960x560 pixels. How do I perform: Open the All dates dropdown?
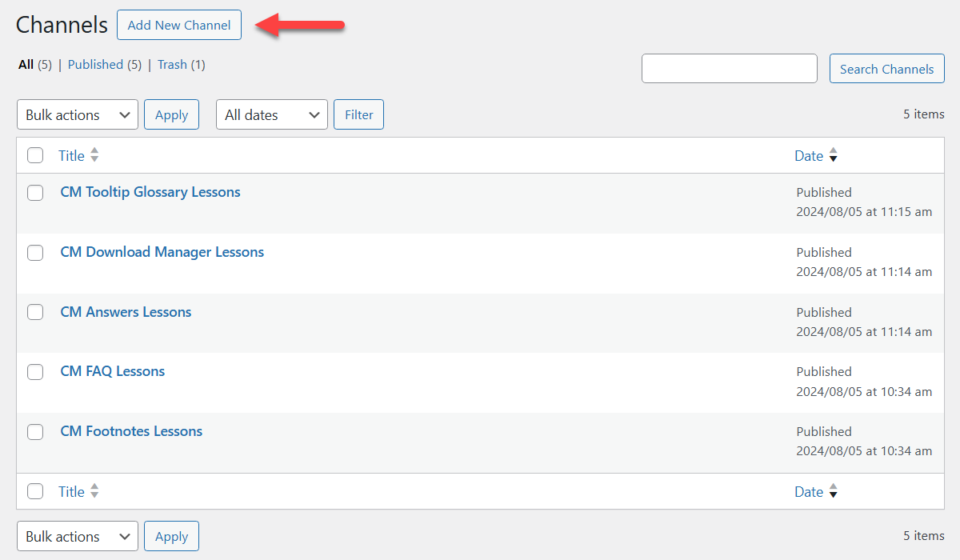click(x=272, y=114)
